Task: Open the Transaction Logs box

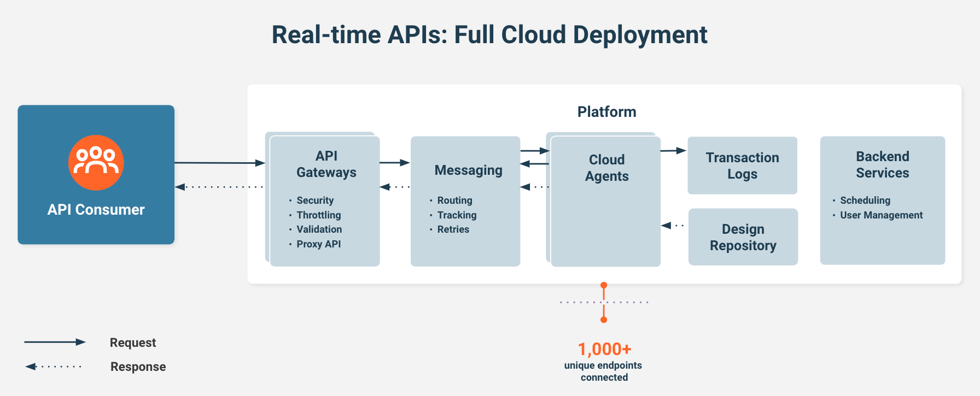Action: [742, 166]
